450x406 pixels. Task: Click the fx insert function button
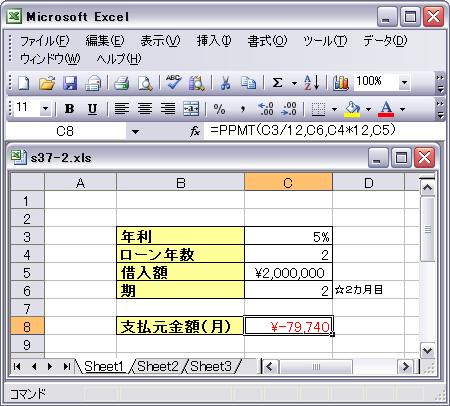pyautogui.click(x=195, y=132)
